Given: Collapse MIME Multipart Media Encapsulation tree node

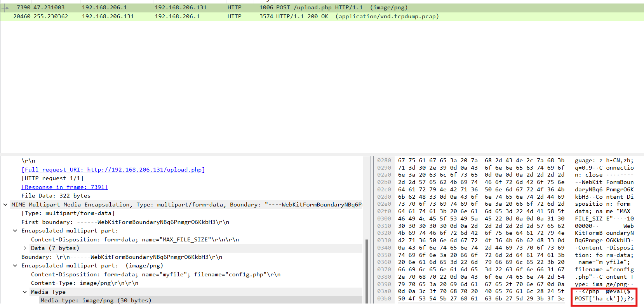Looking at the screenshot, I should tap(5, 205).
